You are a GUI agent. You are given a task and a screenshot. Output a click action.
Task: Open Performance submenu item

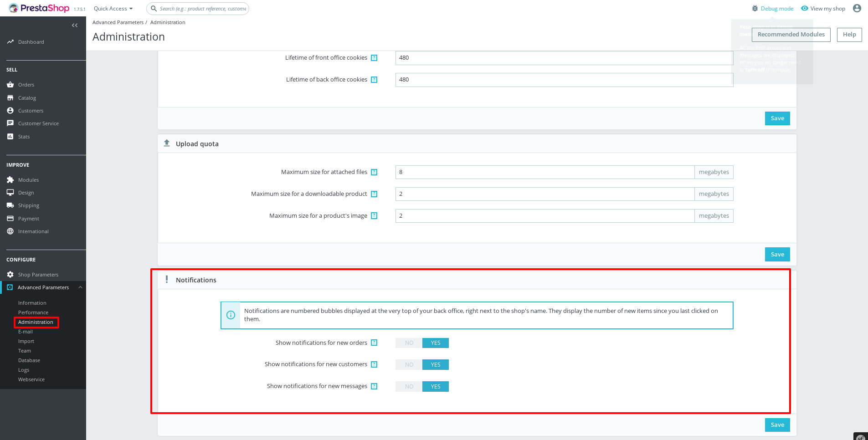pos(33,312)
